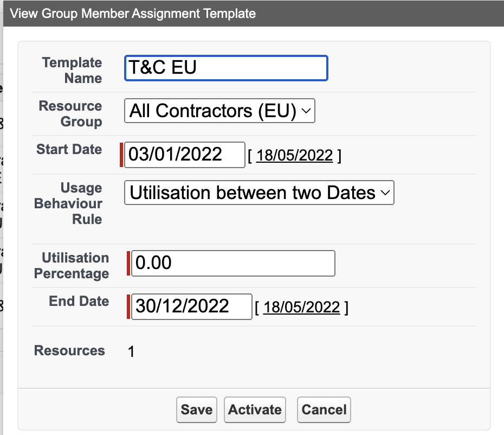Click the Utilisation Percentage label
The image size is (504, 435).
[x=72, y=265]
